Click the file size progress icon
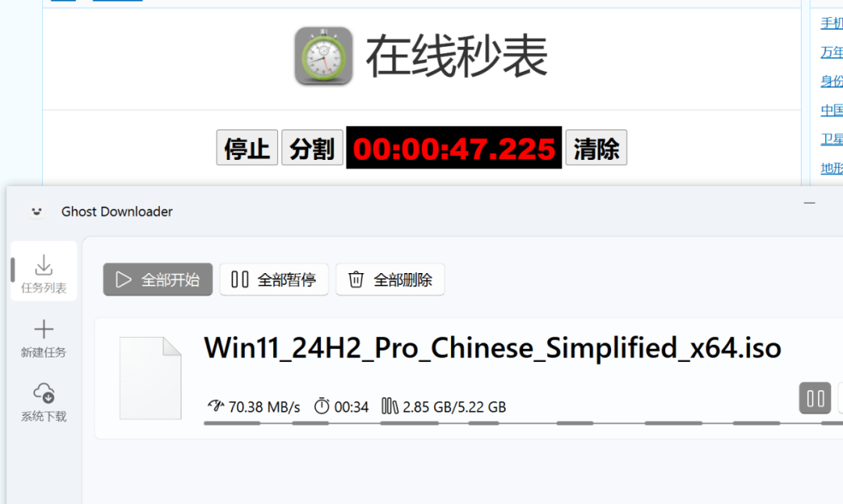 [389, 406]
